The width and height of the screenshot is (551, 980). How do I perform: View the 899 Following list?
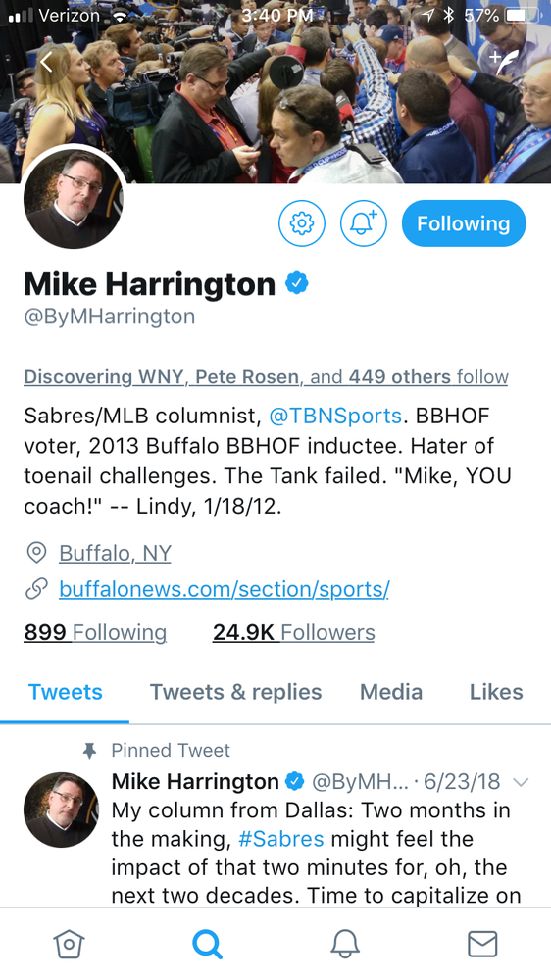[x=95, y=632]
